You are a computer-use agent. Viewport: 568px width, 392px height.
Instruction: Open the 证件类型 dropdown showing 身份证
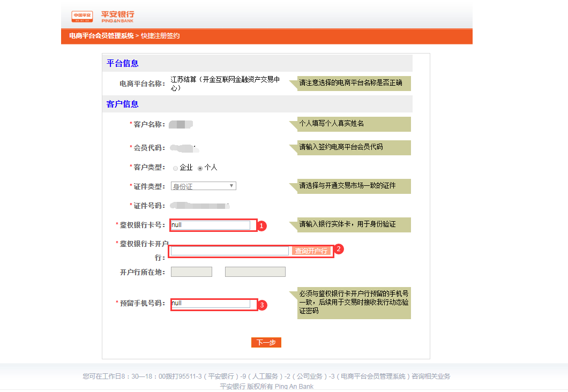[x=204, y=186]
